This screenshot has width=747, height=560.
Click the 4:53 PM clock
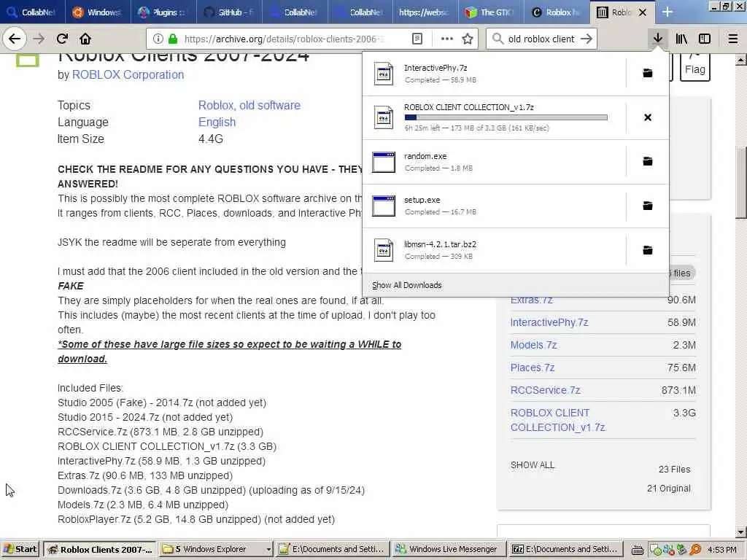721,550
